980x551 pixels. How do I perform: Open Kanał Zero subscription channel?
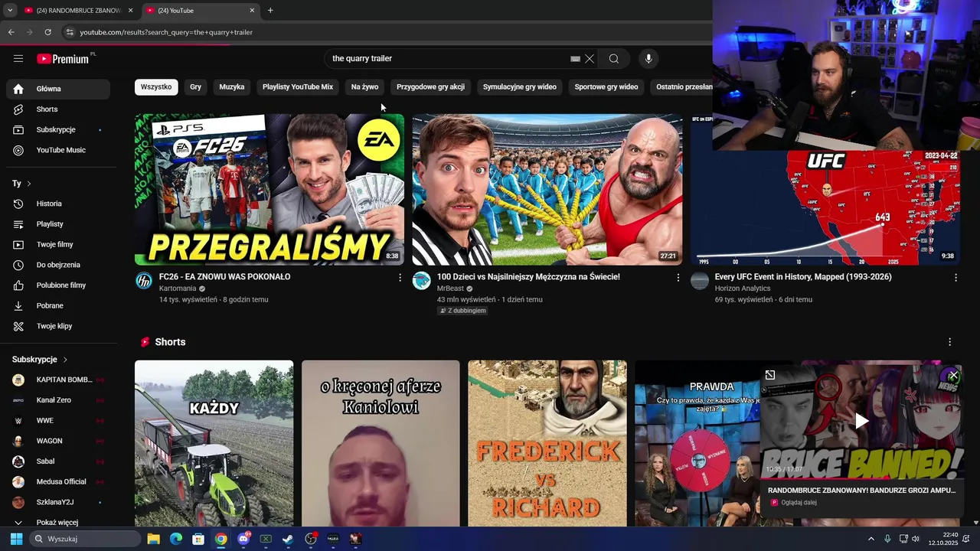(x=58, y=400)
